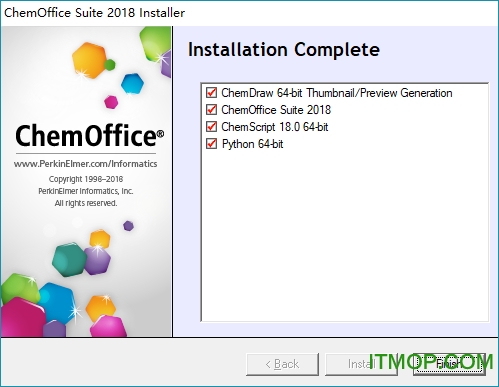Toggle the Python 64-bit checkbox

point(211,144)
